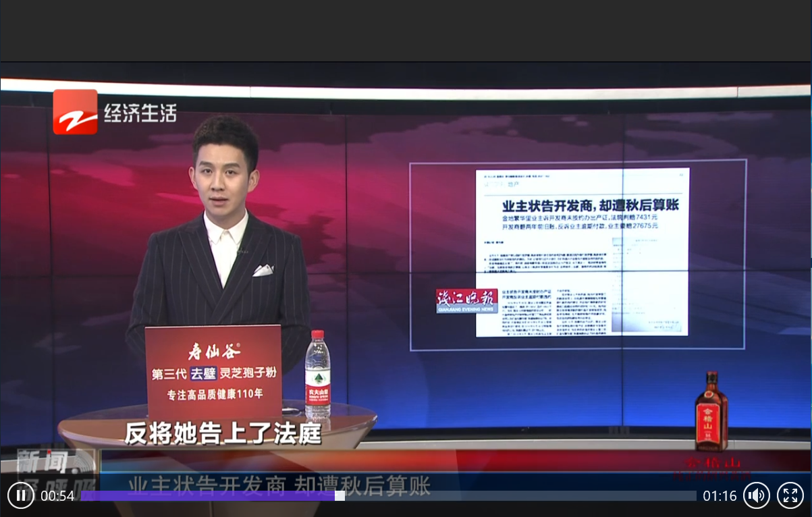This screenshot has width=812, height=517.
Task: Enter fullscreen mode using the expand icon
Action: [x=790, y=496]
